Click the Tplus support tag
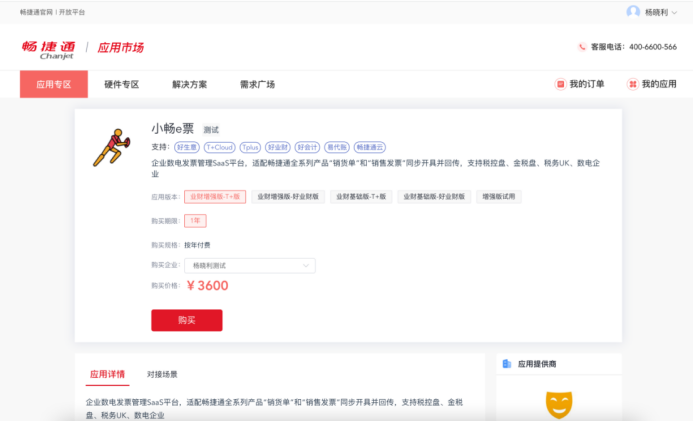Viewport: 693px width, 422px height. point(250,147)
